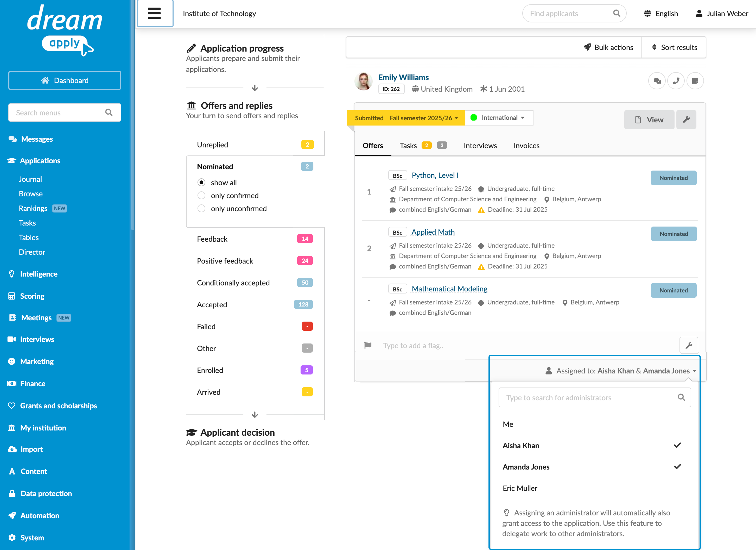Image resolution: width=756 pixels, height=550 pixels.
Task: Open Applied Math programme link
Action: [433, 232]
